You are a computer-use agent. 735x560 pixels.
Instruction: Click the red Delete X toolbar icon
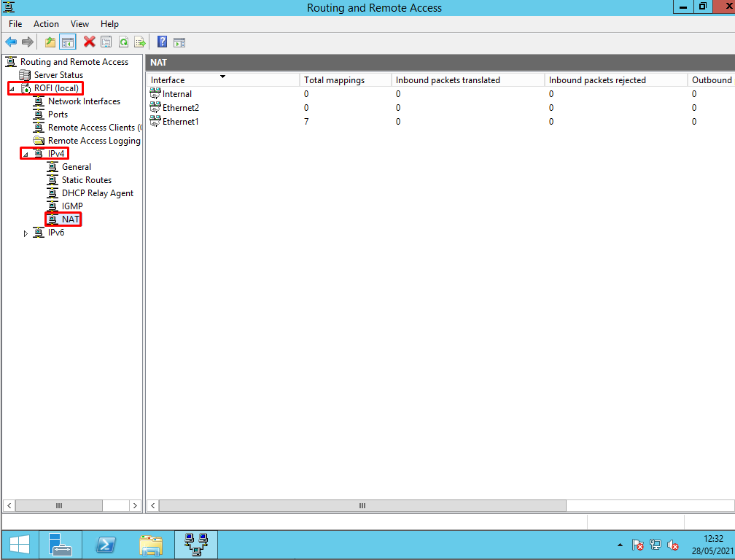[x=89, y=42]
